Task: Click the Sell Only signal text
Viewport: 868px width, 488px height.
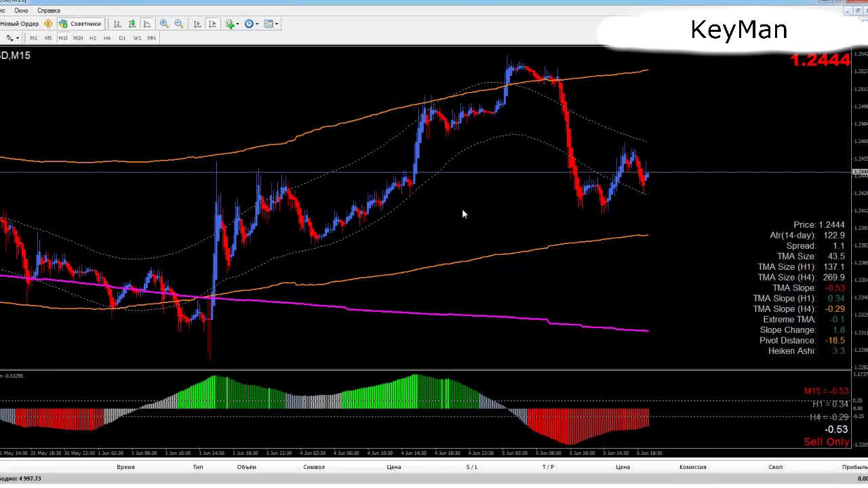Action: click(x=827, y=442)
